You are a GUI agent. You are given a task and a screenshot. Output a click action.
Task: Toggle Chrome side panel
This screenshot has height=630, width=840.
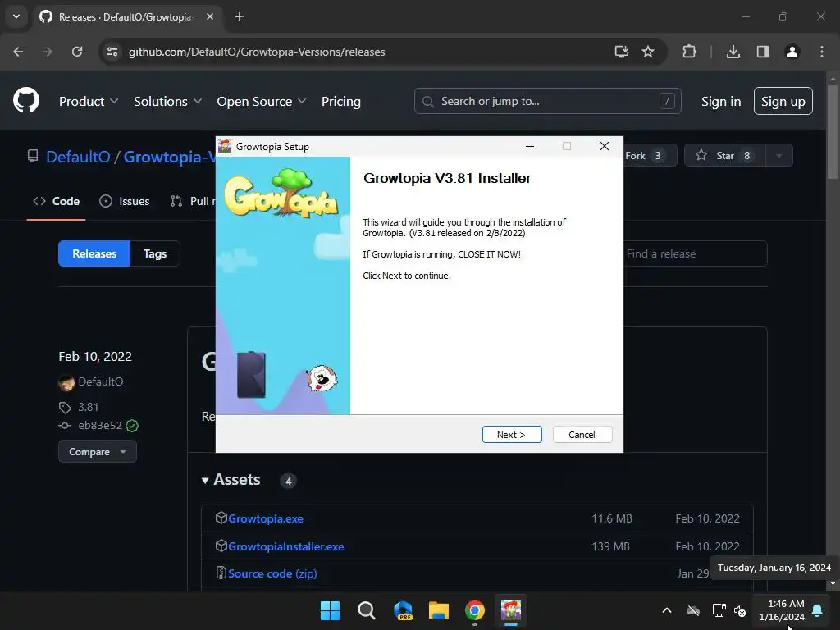tap(763, 52)
